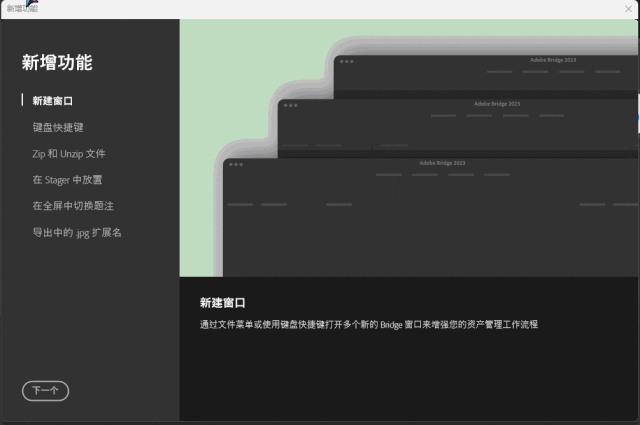Click the description text about Bridge 窗口

pos(369,325)
